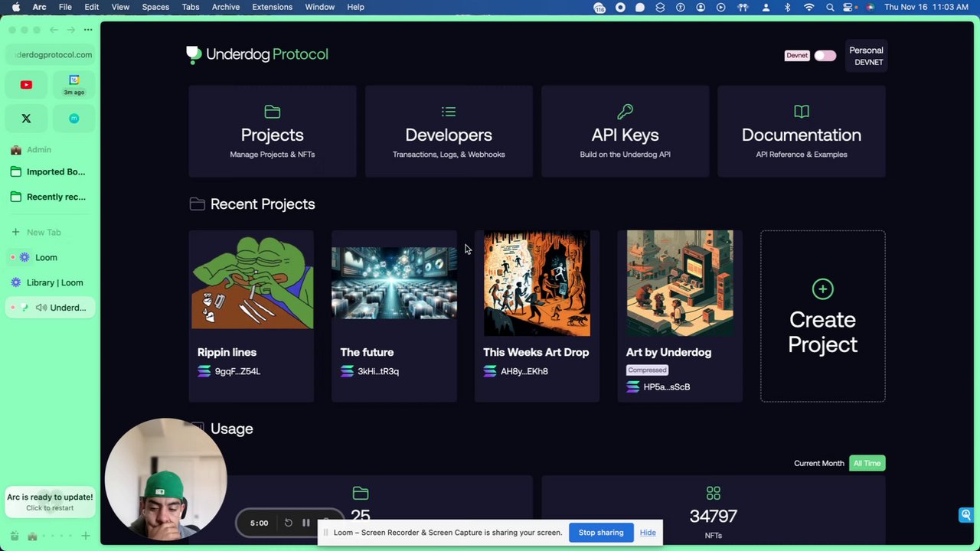Open the Projects folder icon card
Viewport: 980px width, 551px height.
click(272, 112)
